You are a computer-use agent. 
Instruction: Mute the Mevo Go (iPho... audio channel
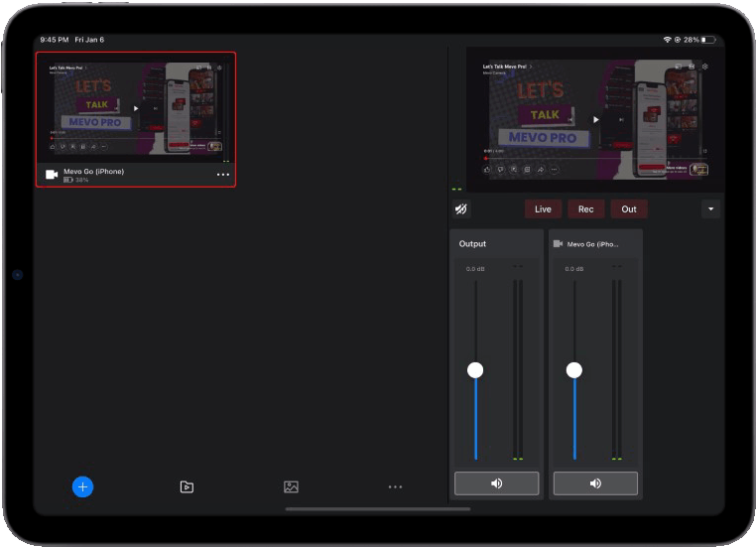click(595, 483)
